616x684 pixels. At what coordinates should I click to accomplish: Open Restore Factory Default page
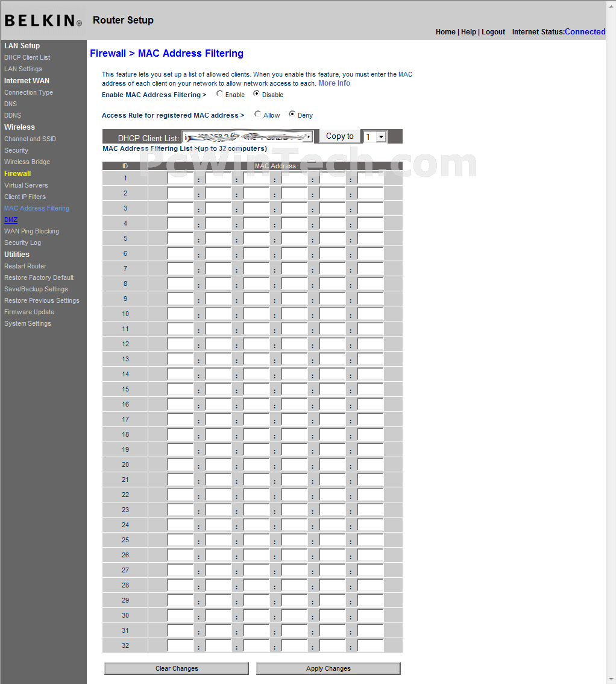click(x=39, y=277)
